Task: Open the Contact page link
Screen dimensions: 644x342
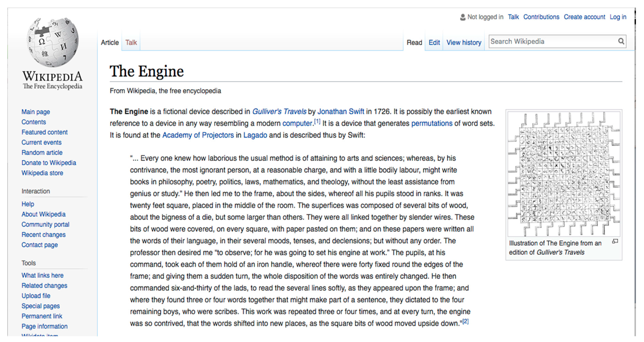Action: point(39,245)
